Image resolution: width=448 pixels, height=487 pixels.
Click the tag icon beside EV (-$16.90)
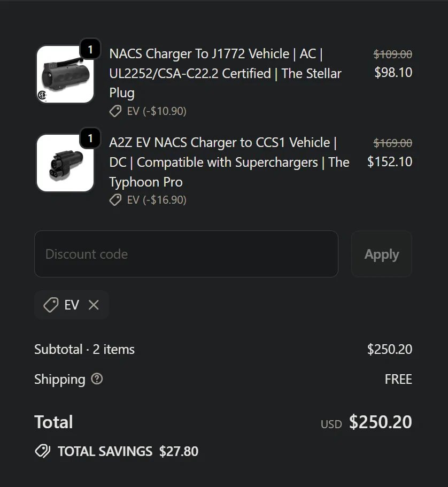(115, 200)
